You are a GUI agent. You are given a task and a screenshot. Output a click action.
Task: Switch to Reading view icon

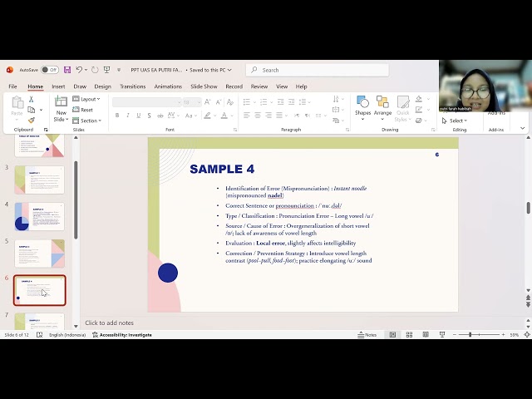[426, 335]
